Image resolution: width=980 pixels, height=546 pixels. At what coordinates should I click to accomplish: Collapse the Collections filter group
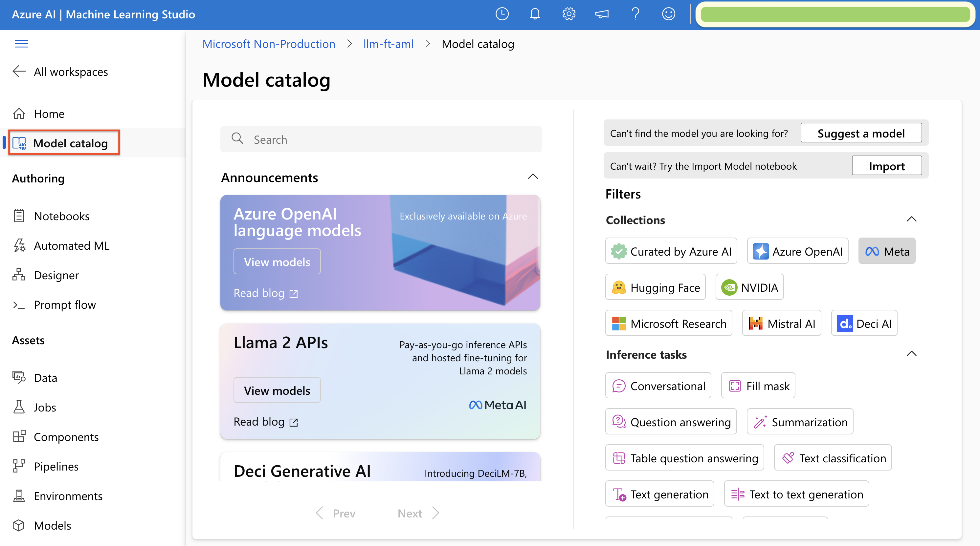coord(911,220)
